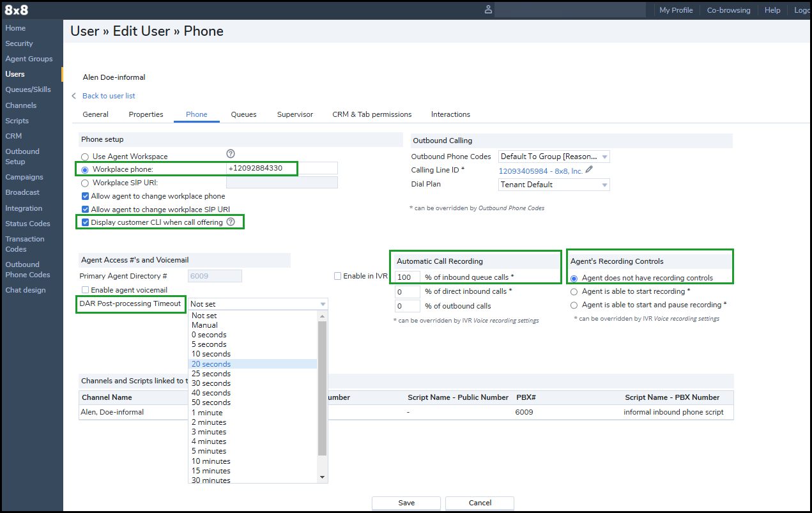Open Agent Groups in sidebar
812x513 pixels.
click(29, 59)
